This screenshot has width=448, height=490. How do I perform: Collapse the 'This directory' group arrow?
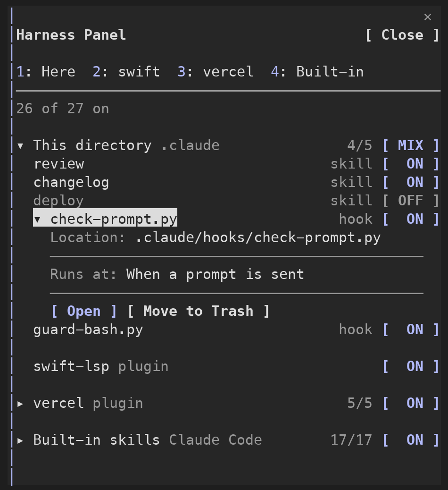point(20,145)
